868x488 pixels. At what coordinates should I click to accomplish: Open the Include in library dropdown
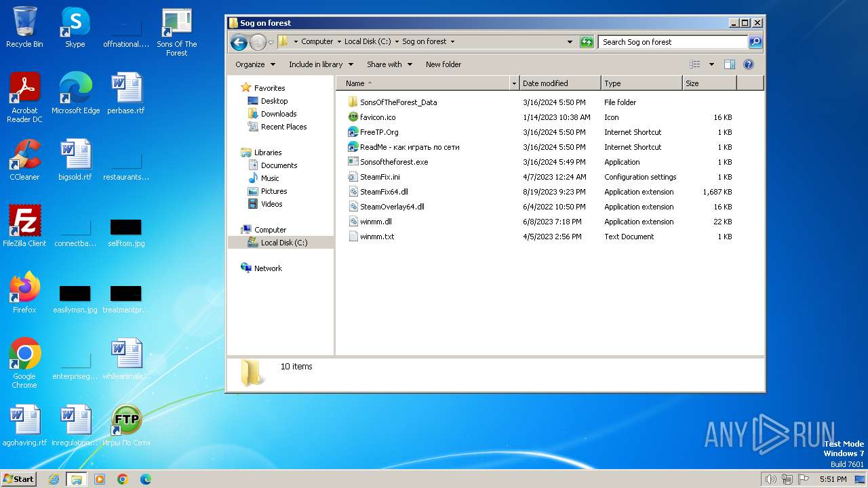(321, 64)
